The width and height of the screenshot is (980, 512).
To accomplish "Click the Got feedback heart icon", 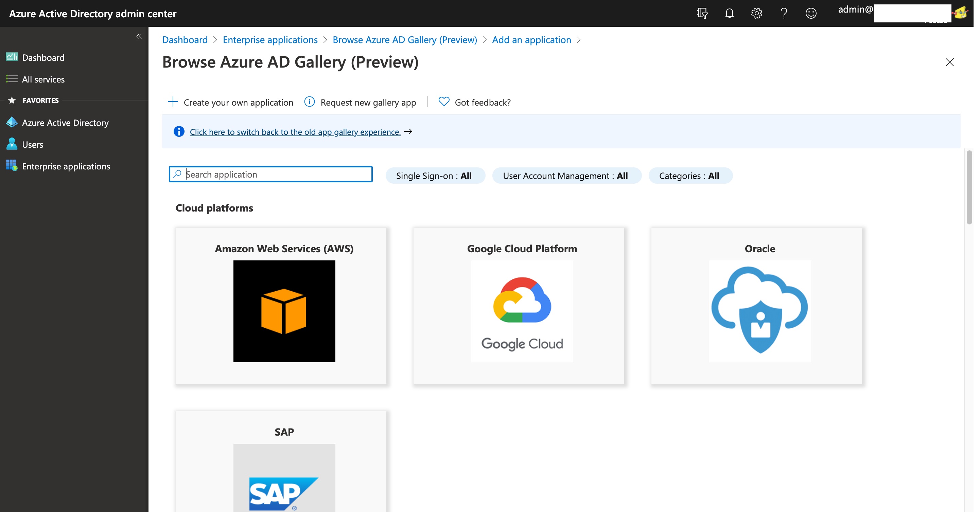I will tap(443, 102).
